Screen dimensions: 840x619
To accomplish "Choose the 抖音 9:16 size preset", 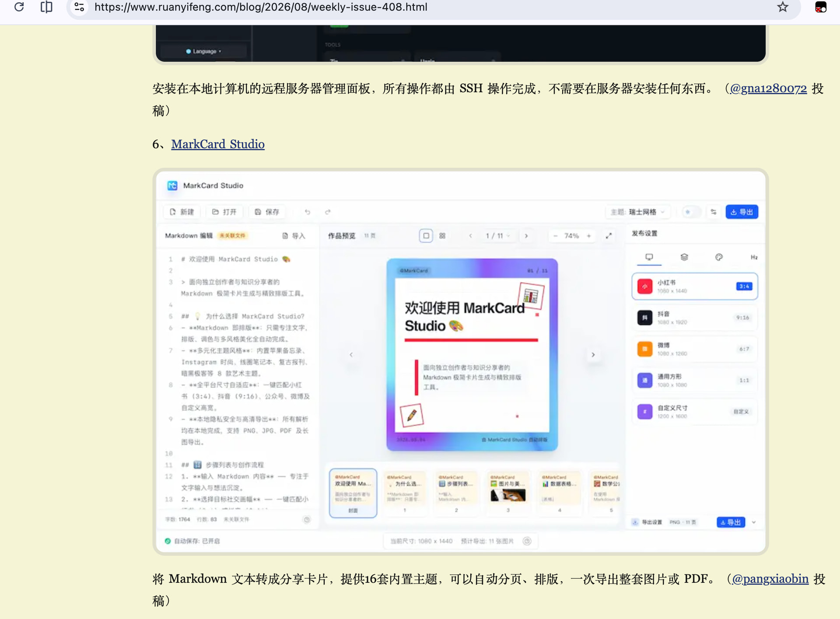I will coord(695,318).
